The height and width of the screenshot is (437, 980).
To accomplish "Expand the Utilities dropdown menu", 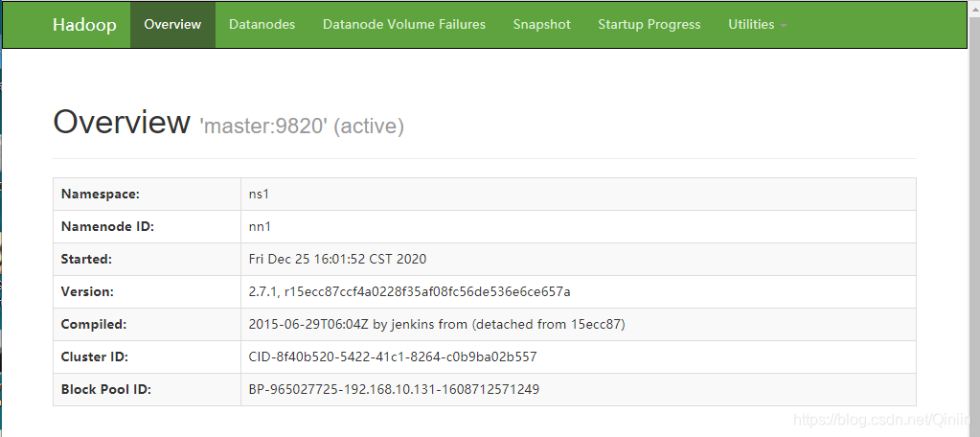I will click(x=758, y=24).
